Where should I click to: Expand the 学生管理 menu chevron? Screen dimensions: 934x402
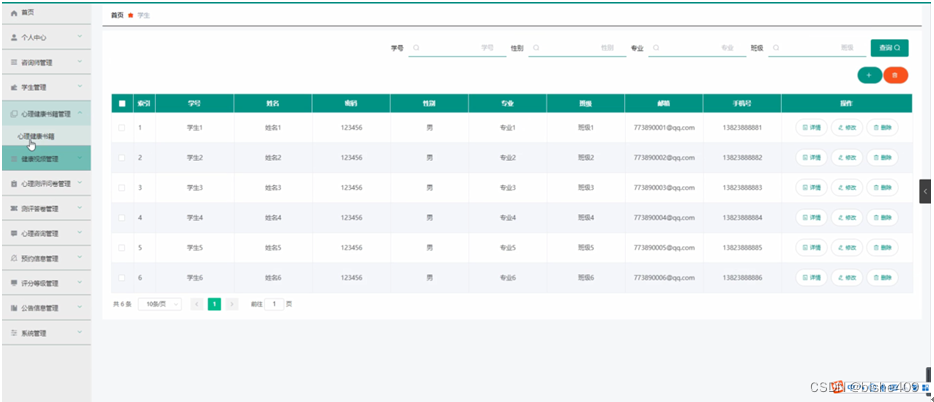[x=80, y=87]
